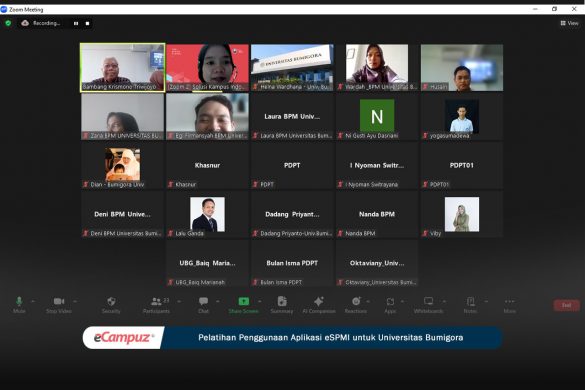The image size is (585, 390).
Task: Open the meeting Summary icon
Action: tap(282, 302)
